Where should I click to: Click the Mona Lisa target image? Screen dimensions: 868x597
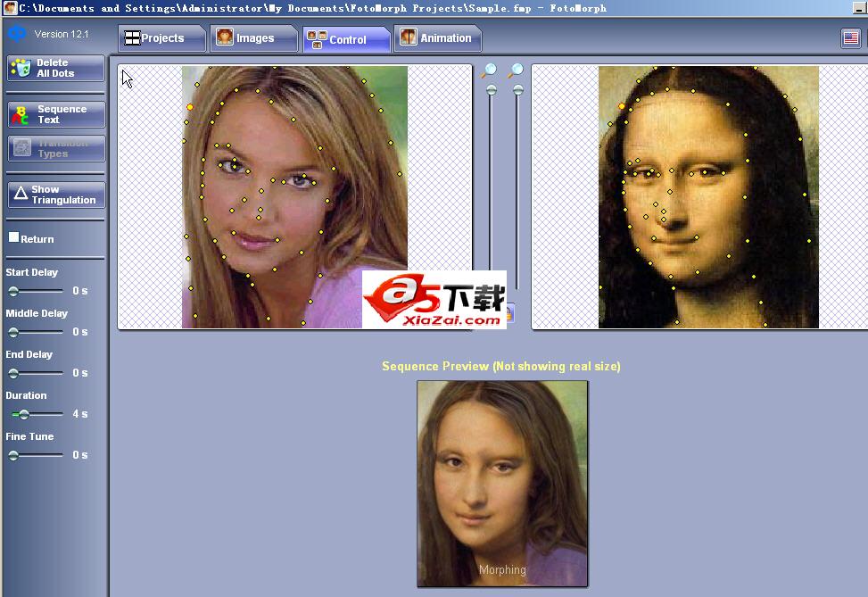pos(708,196)
